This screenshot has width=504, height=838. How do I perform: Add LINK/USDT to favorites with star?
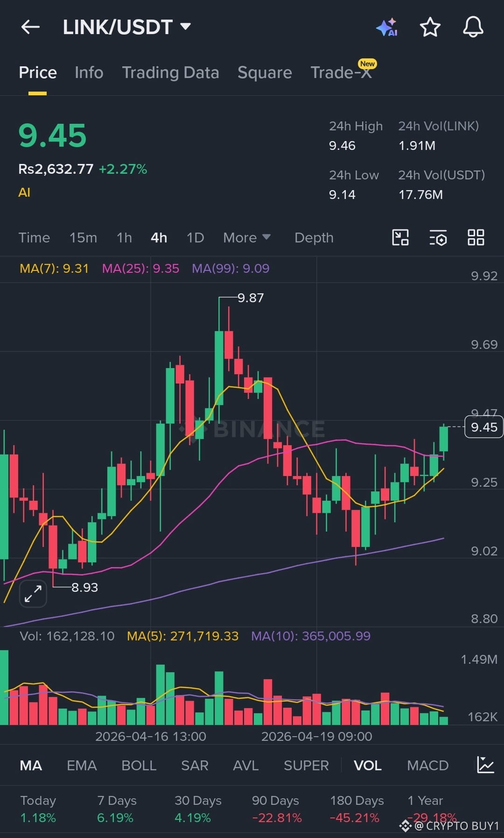(430, 27)
